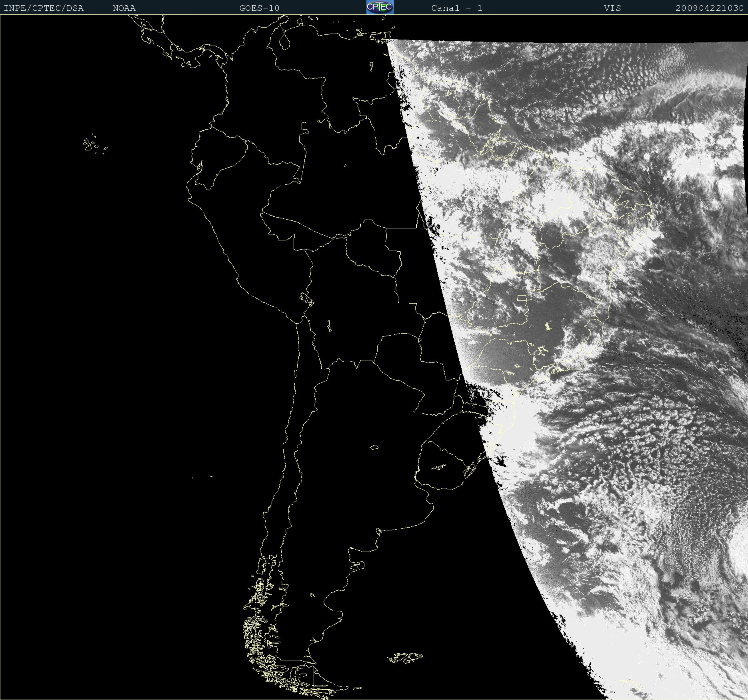Screen dimensions: 748x700
Task: Select the GOES-10 satellite label
Action: pos(259,8)
